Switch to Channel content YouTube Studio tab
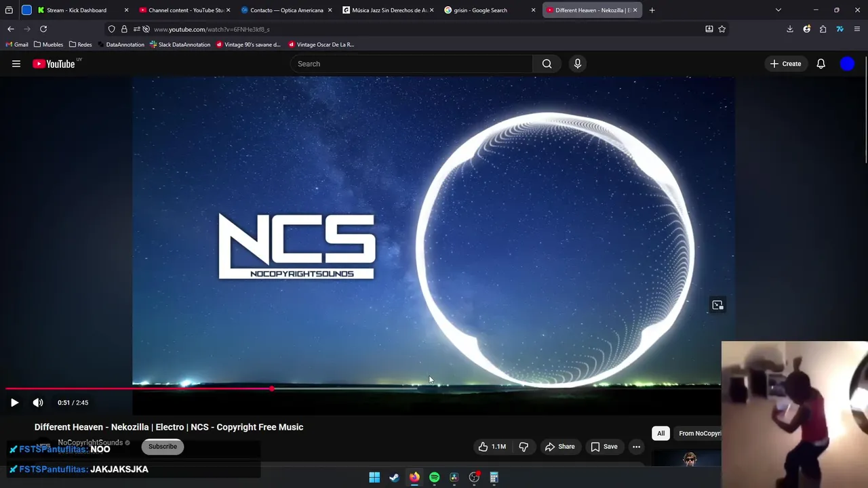 [184, 10]
